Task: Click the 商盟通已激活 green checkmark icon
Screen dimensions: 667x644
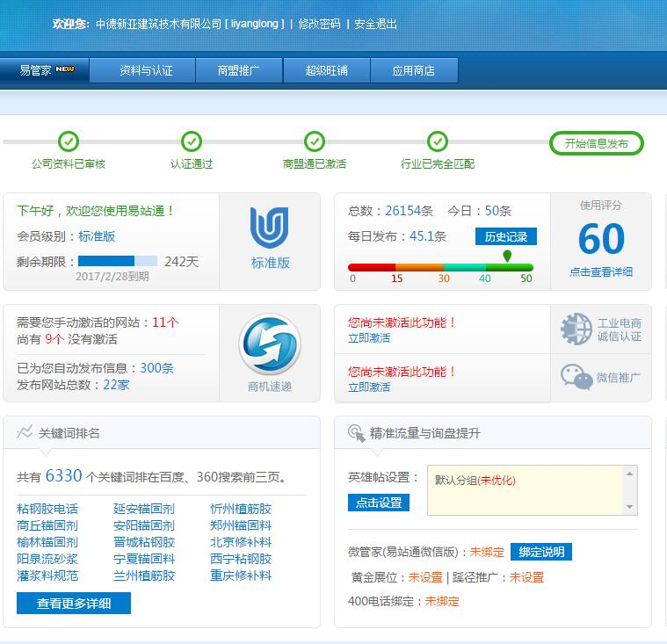Action: pos(315,141)
